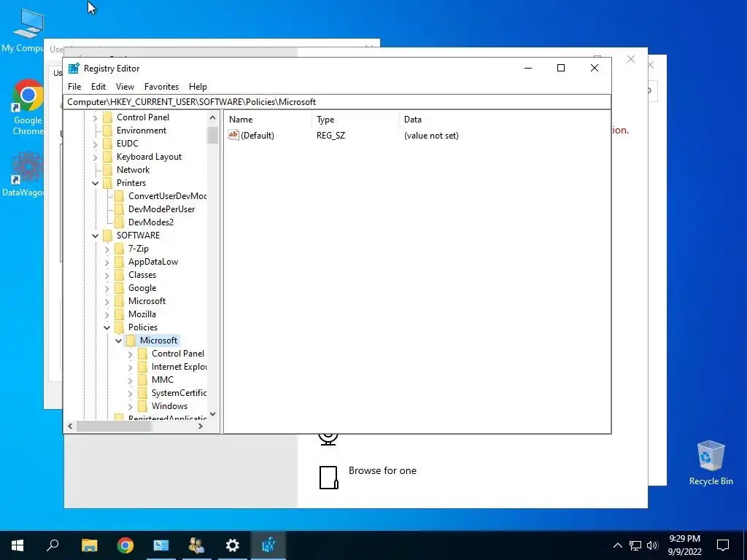Expand the EUDC key
747x560 pixels.
[96, 144]
